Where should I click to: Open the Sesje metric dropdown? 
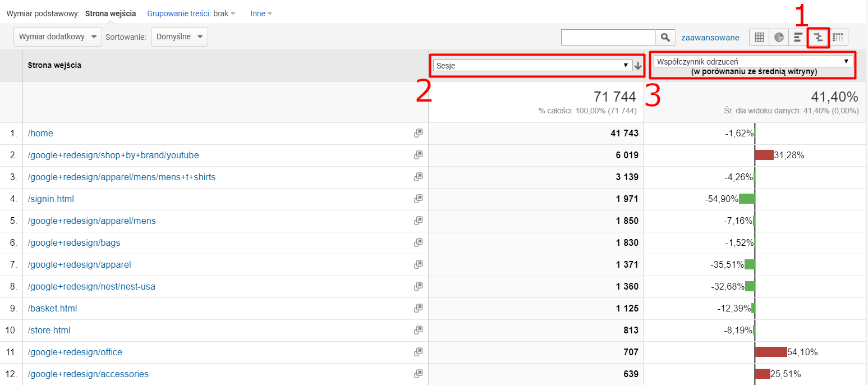532,66
